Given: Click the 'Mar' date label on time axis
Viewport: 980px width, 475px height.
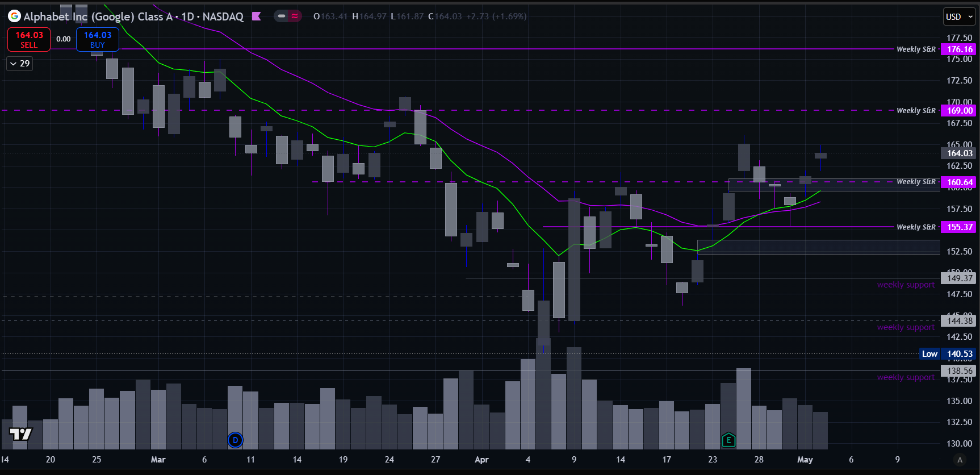Looking at the screenshot, I should point(158,460).
